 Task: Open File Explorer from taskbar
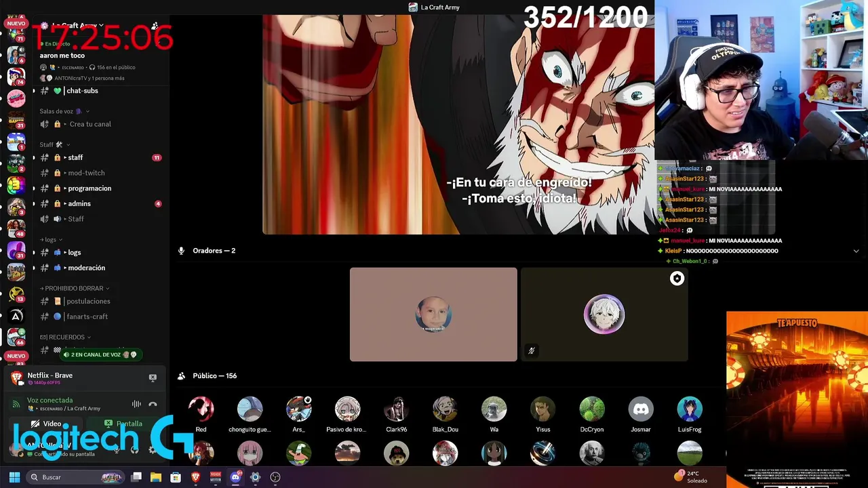point(156,477)
